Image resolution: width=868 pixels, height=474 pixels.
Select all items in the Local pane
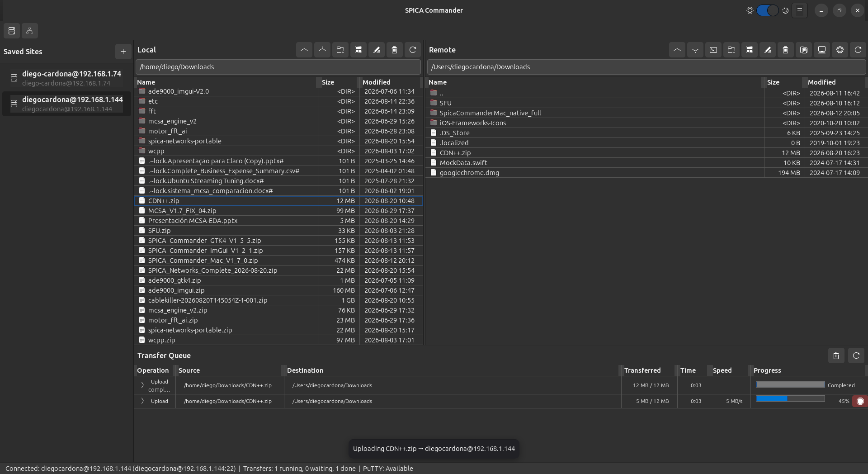coord(359,50)
